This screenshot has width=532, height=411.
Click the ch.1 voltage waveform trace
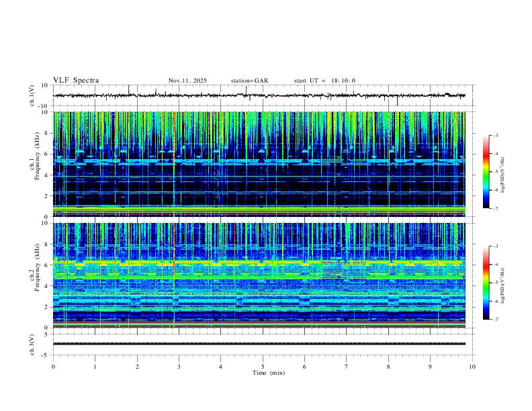tap(259, 95)
